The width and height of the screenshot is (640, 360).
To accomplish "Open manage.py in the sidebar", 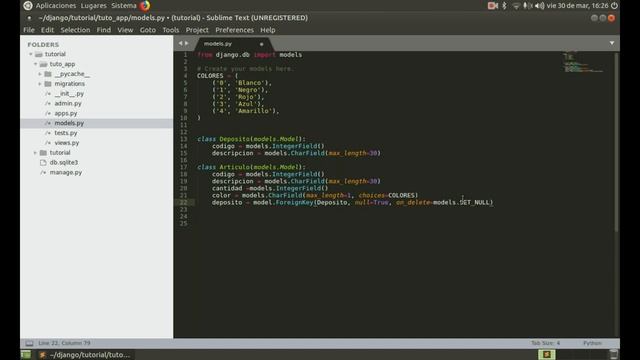I will pyautogui.click(x=66, y=172).
